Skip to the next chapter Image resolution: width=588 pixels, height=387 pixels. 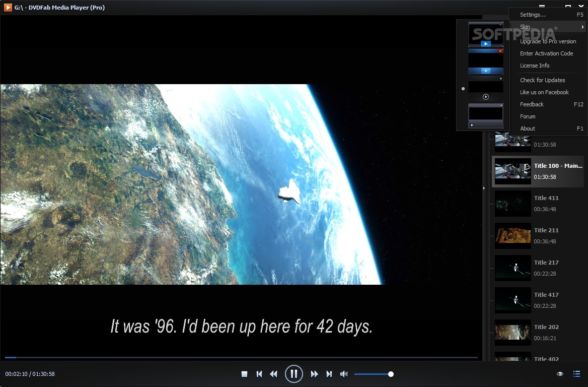pos(329,374)
